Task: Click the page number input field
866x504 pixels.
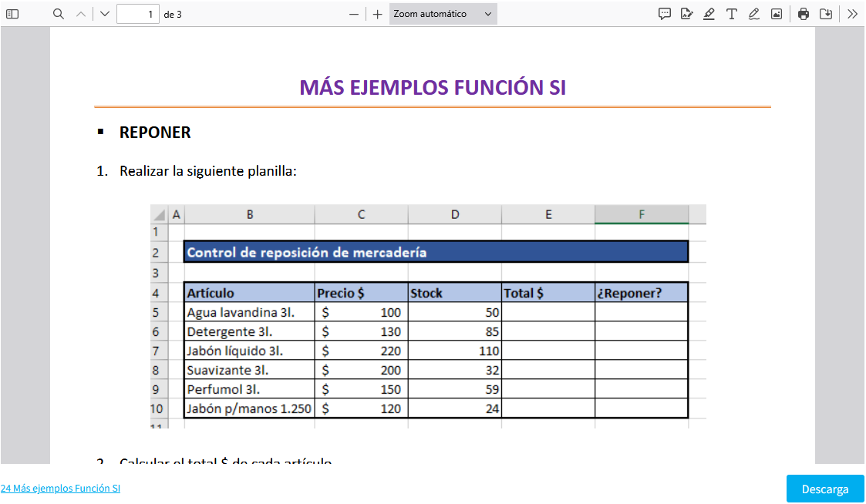Action: (x=137, y=14)
